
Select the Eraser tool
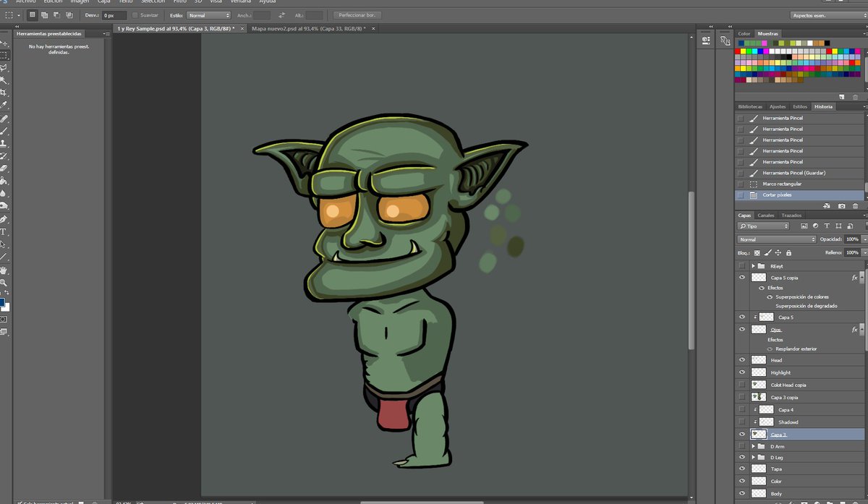4,168
